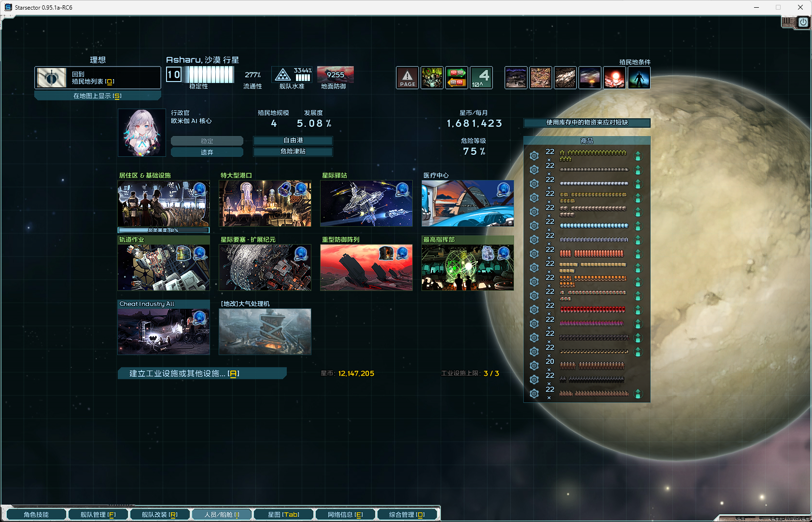
Task: Switch to the 舰队改装 refit tab
Action: click(x=159, y=515)
